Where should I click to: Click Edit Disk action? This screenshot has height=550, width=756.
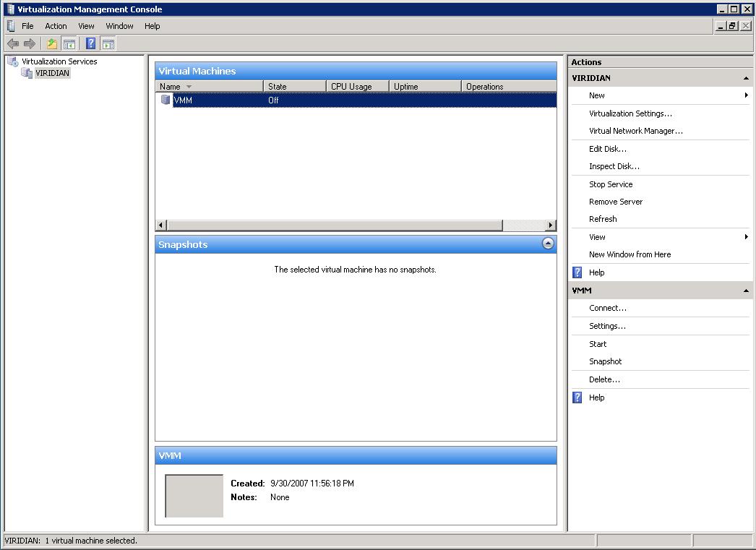pyautogui.click(x=608, y=149)
